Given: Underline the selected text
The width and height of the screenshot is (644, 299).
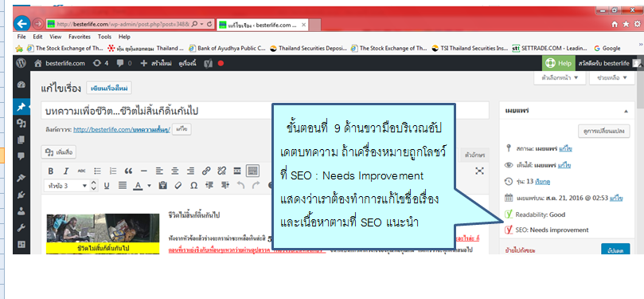Looking at the screenshot, I should 107,186.
